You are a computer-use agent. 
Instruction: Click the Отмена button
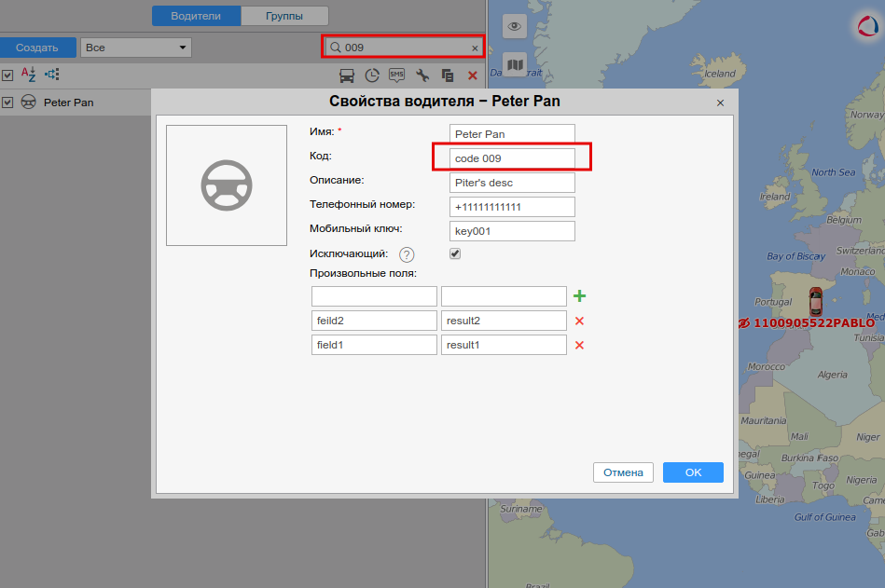[623, 472]
